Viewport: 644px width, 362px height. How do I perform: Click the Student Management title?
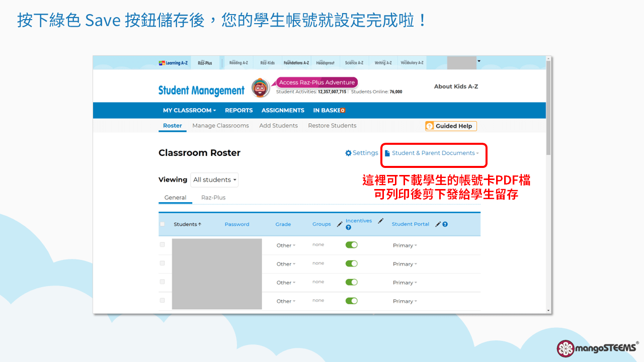pyautogui.click(x=201, y=90)
